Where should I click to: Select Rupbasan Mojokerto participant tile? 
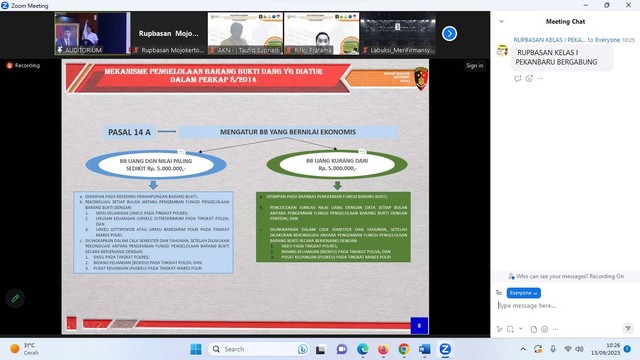point(169,33)
